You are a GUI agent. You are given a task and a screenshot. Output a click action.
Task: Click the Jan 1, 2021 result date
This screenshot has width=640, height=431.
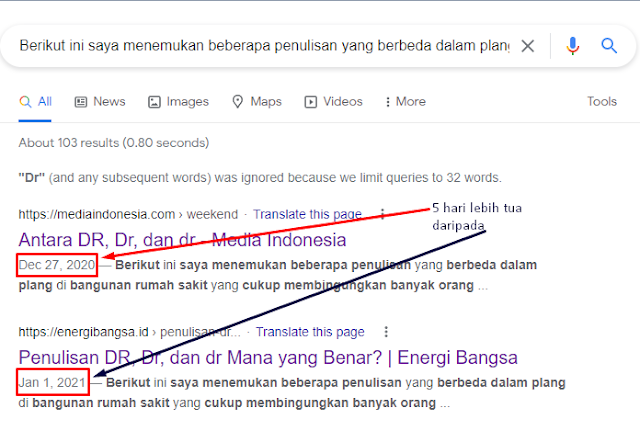click(x=52, y=382)
